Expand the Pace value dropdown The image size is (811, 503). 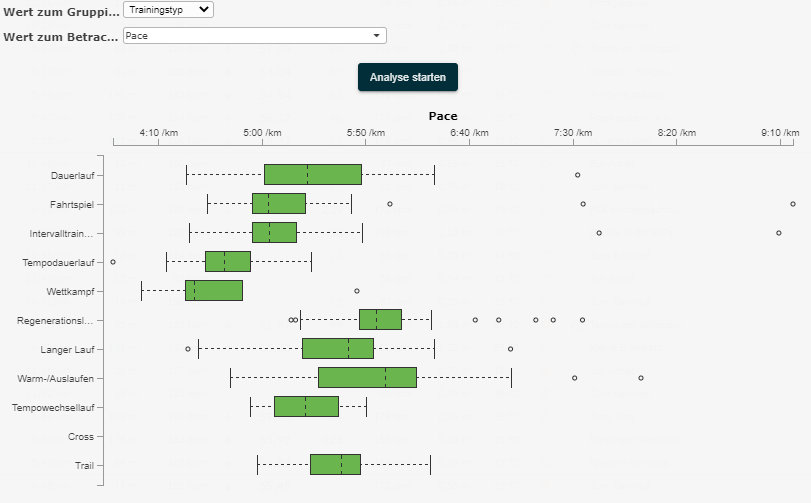coord(254,35)
